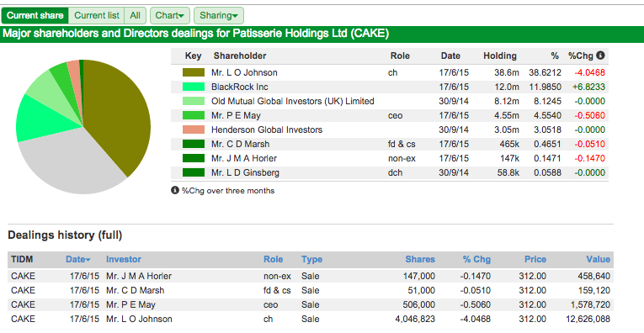Click the bright green BlackRock Inc key swatch
This screenshot has width=644, height=333.
coord(194,87)
